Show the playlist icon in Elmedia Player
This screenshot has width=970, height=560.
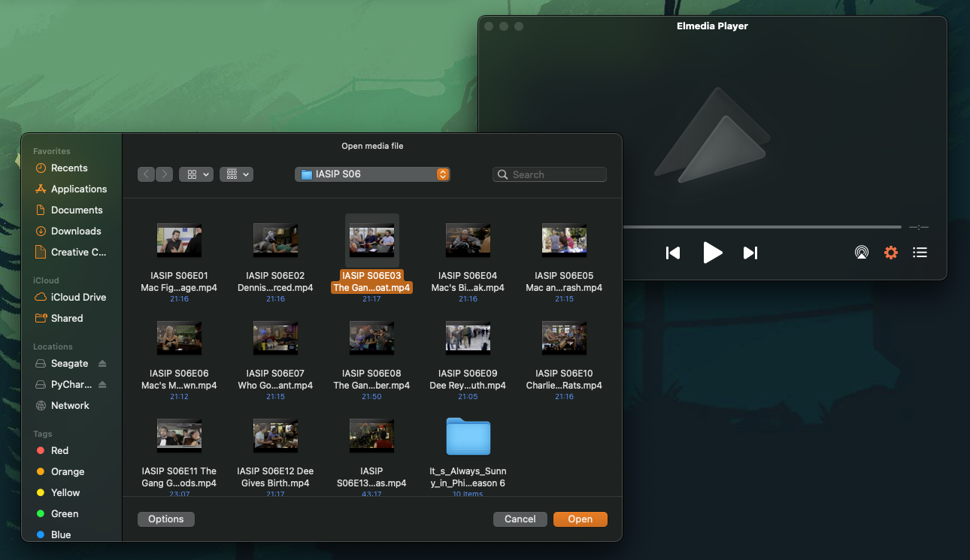click(920, 253)
